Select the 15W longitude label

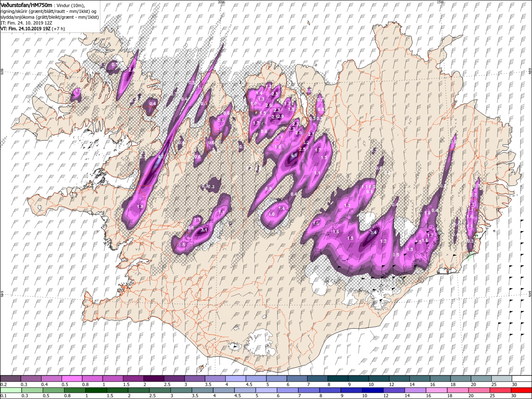[440, 2]
